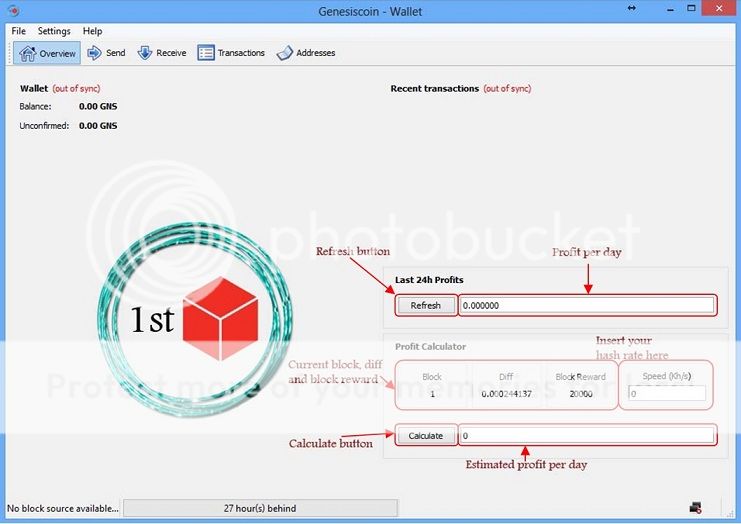
Task: Open the Settings menu
Action: [54, 31]
